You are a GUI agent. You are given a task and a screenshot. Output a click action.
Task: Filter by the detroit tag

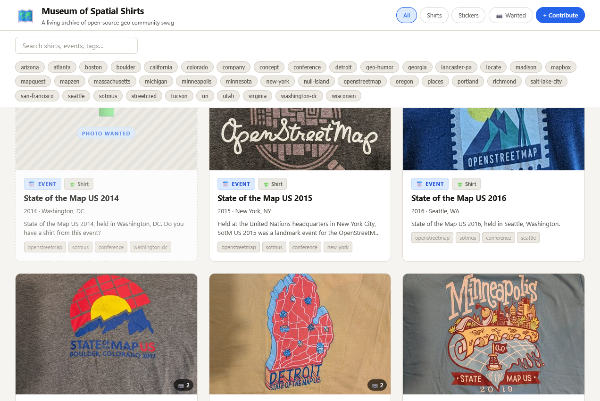click(343, 67)
